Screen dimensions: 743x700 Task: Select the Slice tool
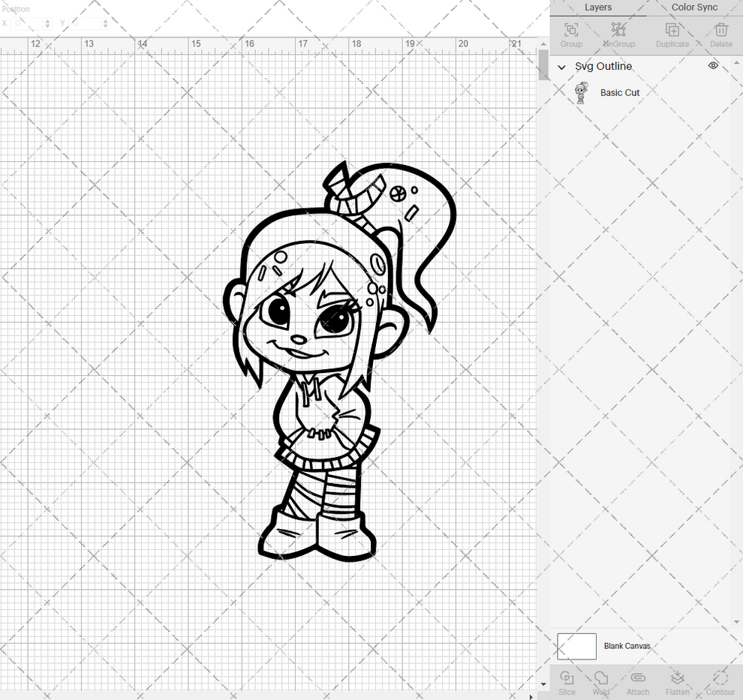click(x=567, y=681)
